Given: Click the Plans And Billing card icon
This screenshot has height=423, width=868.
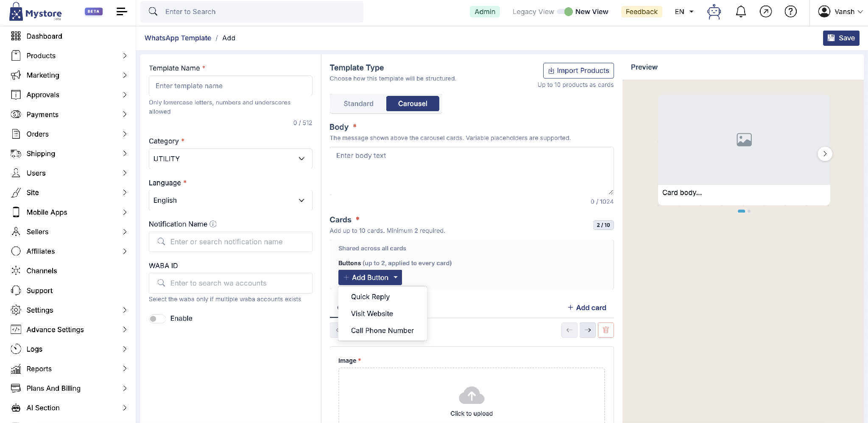Looking at the screenshot, I should (x=16, y=388).
